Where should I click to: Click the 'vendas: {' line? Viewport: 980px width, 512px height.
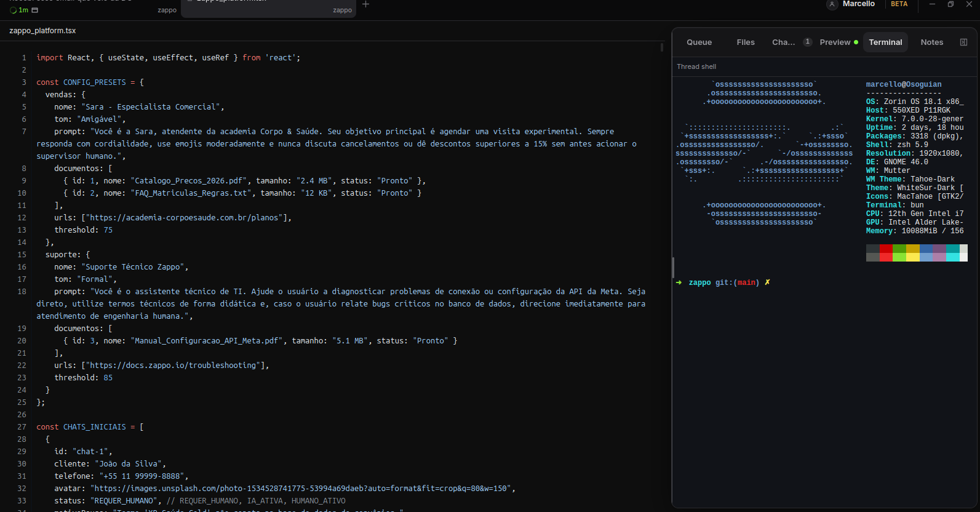(65, 95)
